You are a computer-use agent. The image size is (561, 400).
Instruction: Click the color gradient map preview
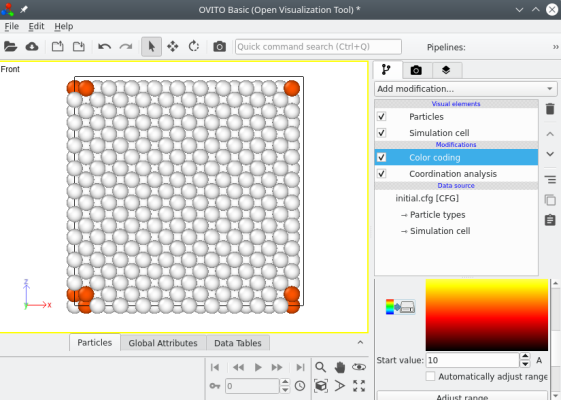(x=487, y=315)
